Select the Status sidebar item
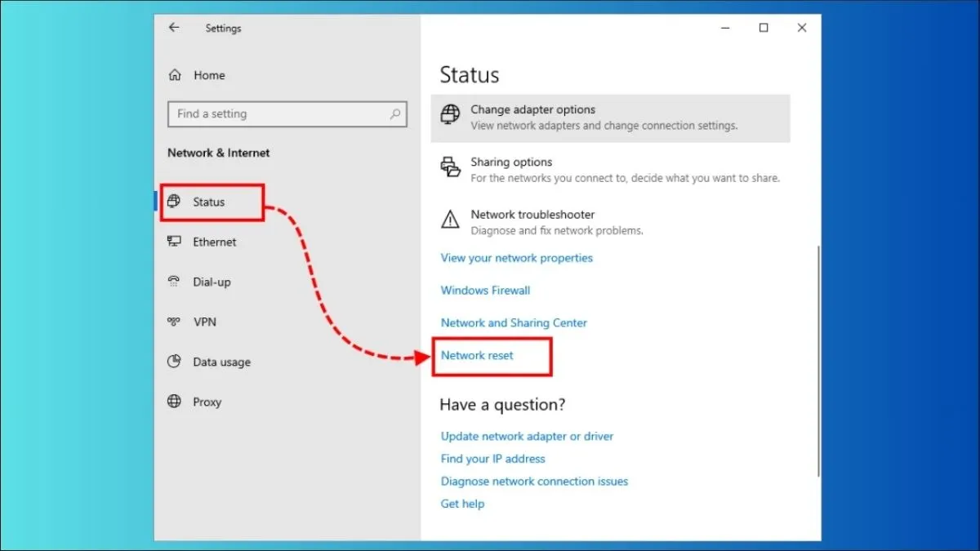This screenshot has height=551, width=980. (209, 202)
